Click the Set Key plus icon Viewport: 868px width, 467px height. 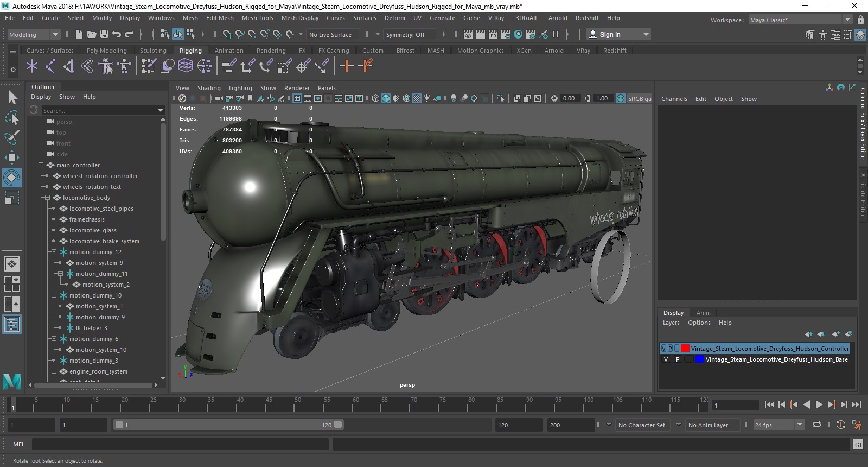point(346,66)
